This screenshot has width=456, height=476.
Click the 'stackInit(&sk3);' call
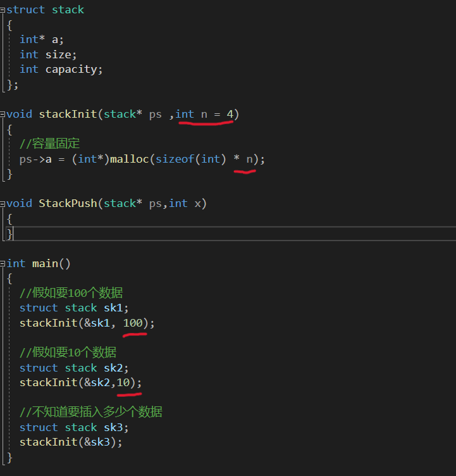pyautogui.click(x=71, y=442)
